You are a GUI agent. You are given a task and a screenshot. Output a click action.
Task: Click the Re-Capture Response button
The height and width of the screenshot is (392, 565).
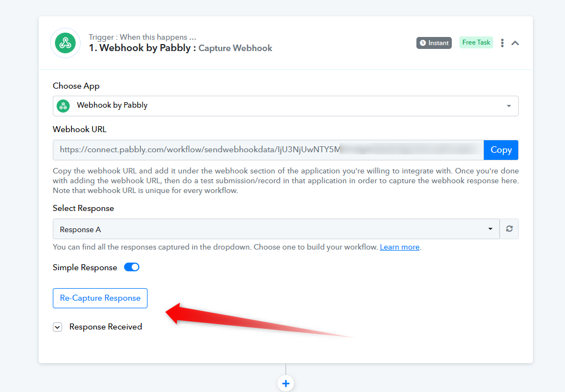(100, 298)
